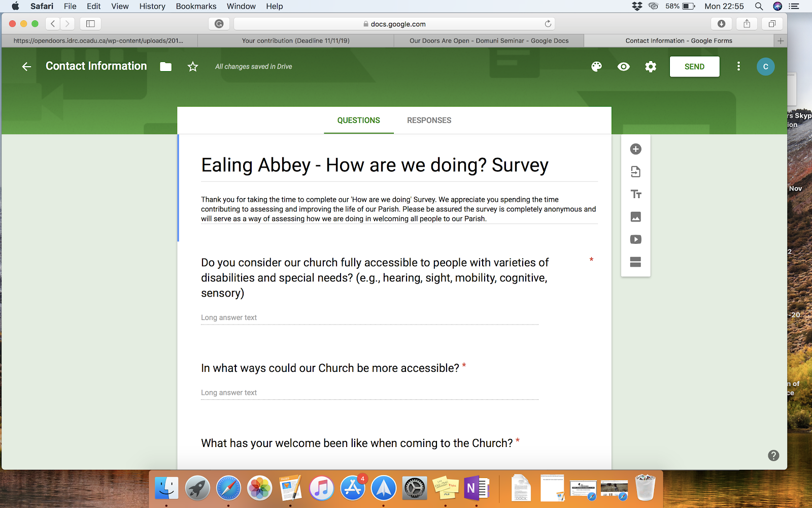Select the QUESTIONS tab

coord(359,120)
